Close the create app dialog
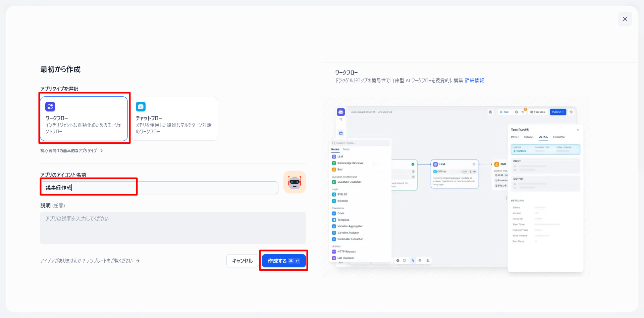 tap(625, 19)
